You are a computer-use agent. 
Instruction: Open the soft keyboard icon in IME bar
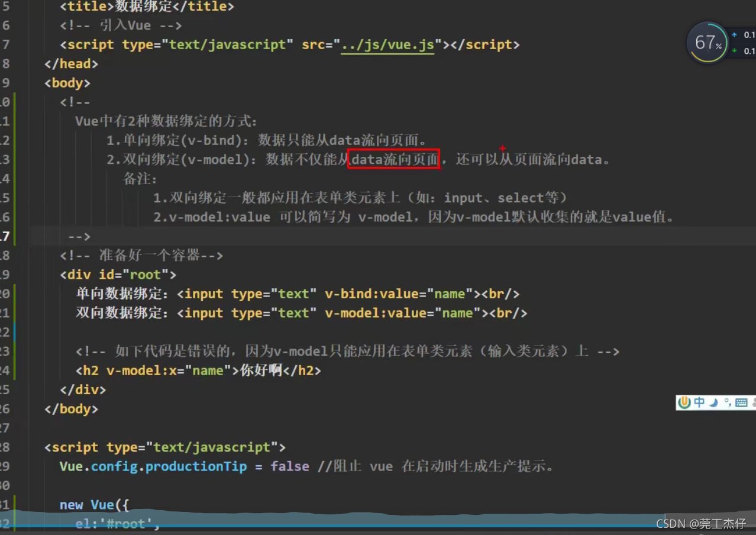[x=741, y=402]
